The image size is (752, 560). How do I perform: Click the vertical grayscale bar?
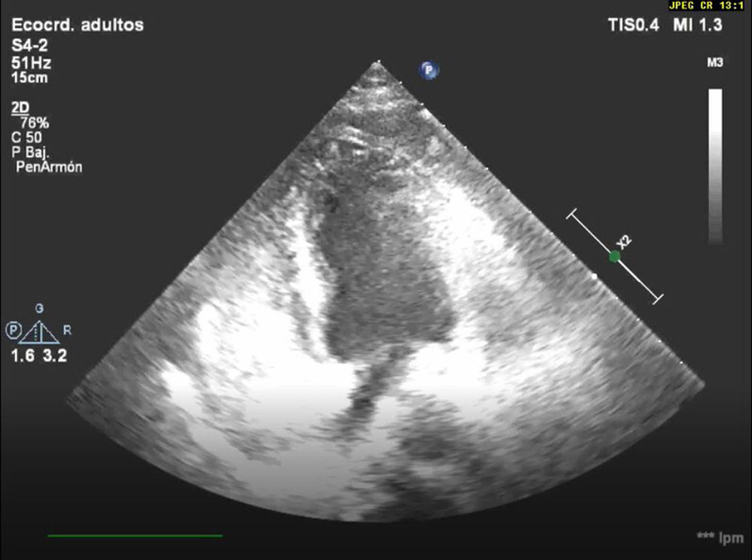715,166
